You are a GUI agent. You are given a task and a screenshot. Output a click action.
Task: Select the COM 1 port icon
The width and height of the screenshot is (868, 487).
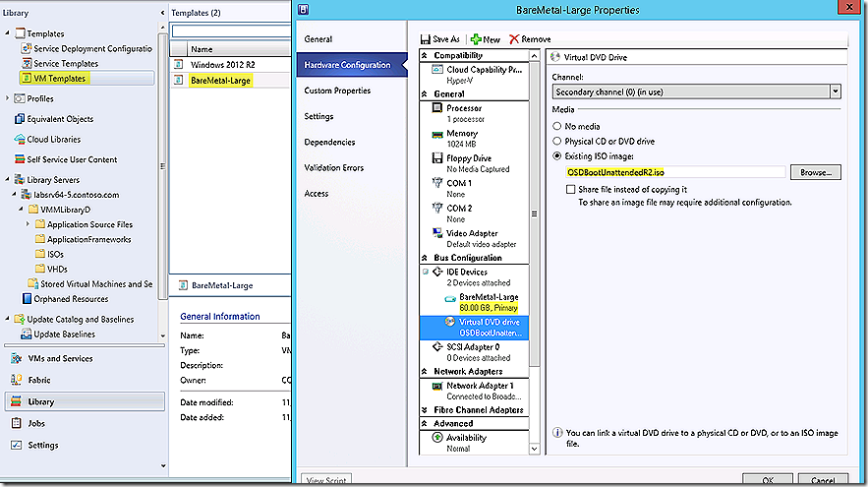tap(437, 183)
